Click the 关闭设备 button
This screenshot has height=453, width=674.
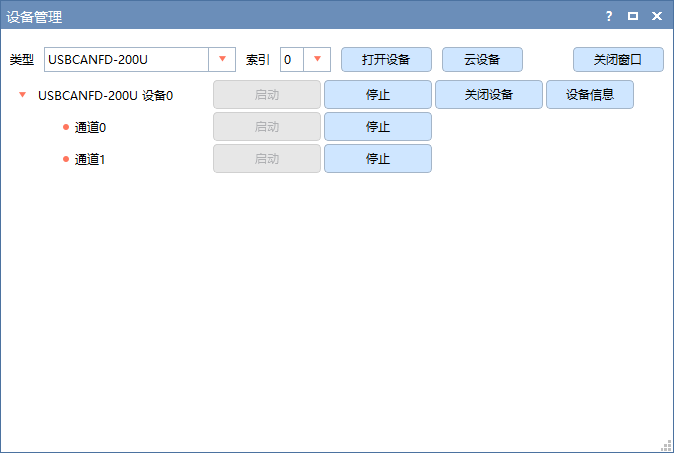coord(489,95)
